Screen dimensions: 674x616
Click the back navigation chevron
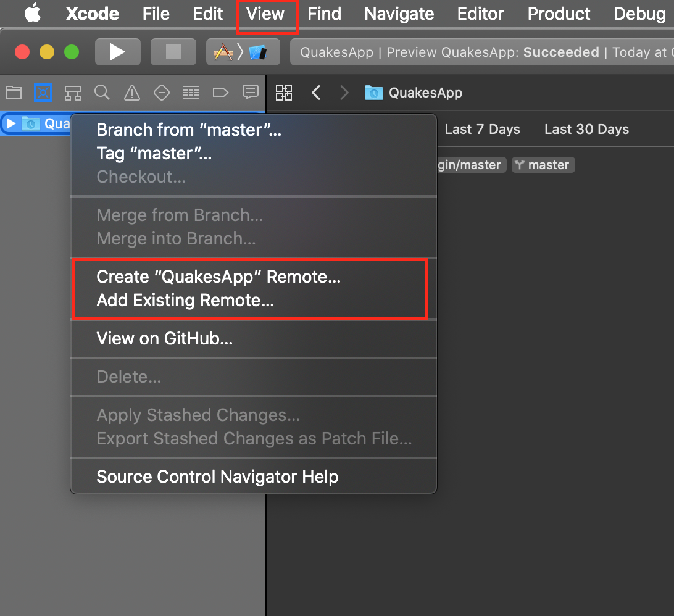coord(316,93)
